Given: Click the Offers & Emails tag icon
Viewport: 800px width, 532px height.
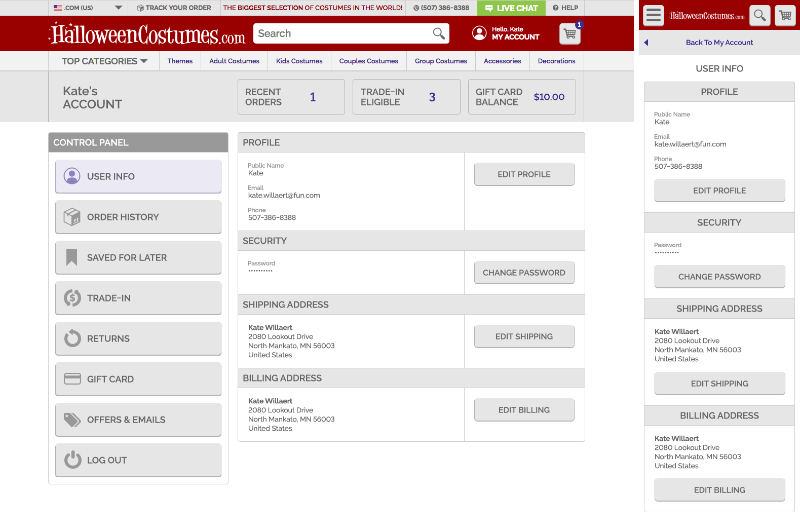Looking at the screenshot, I should [x=72, y=420].
